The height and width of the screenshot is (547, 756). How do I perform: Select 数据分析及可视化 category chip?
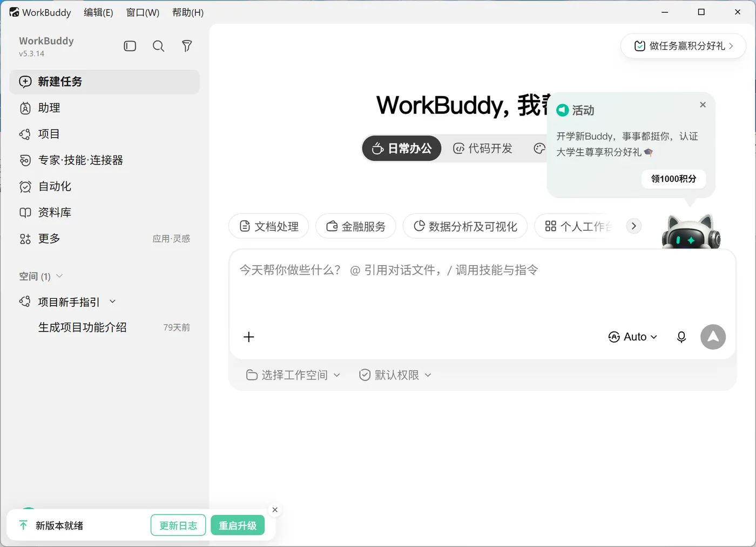[x=465, y=226]
